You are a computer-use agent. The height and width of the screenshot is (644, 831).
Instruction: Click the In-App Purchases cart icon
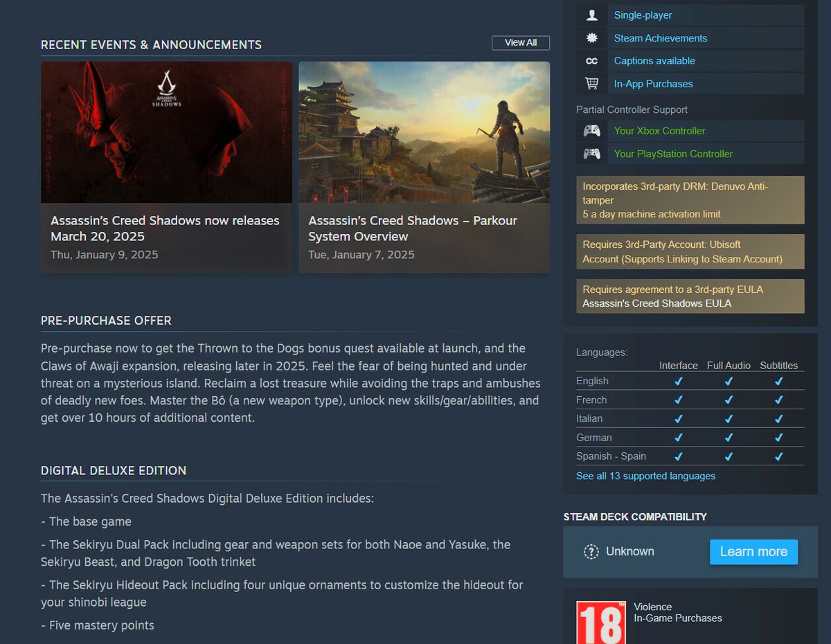point(591,84)
